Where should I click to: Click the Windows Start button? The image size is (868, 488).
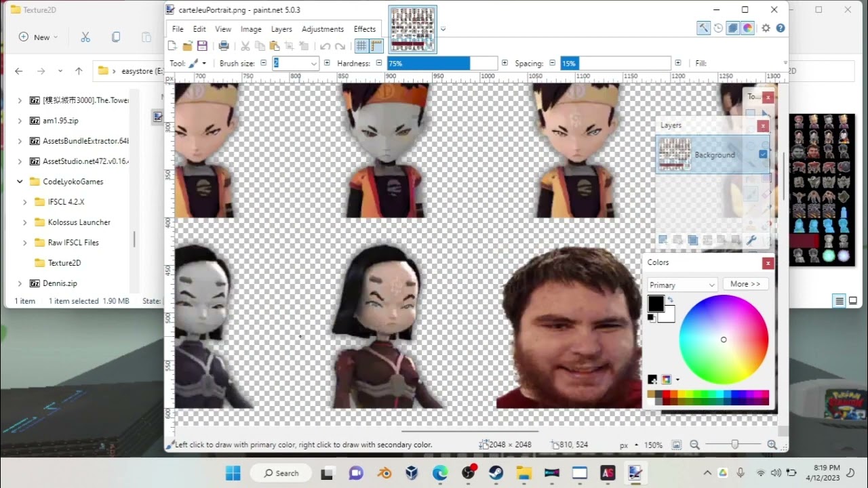(233, 473)
